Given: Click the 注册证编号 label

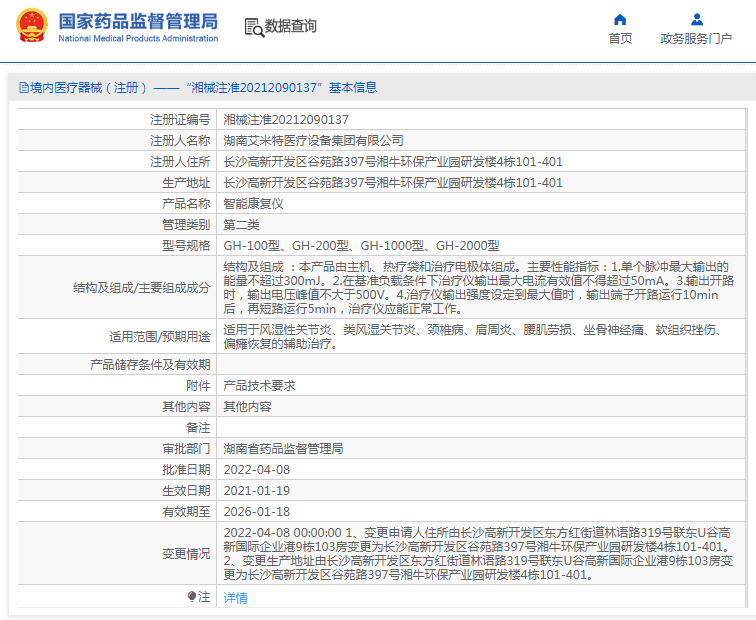Looking at the screenshot, I should click(x=180, y=120).
